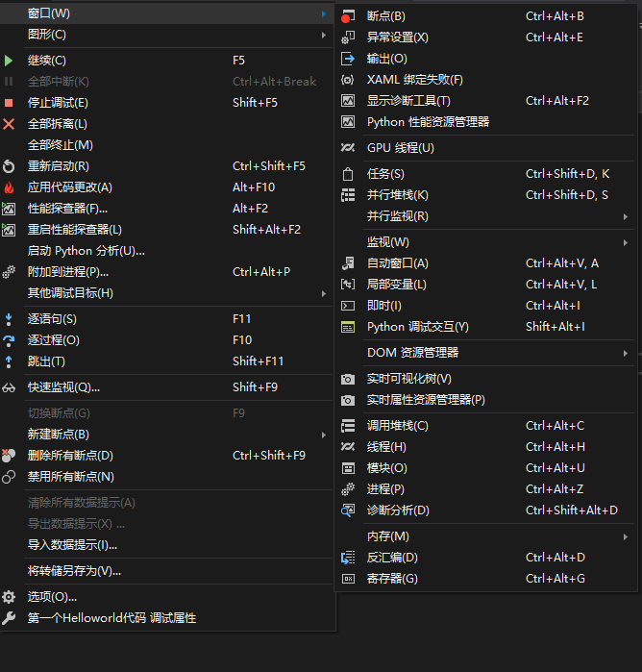Click the Ctrl+Shift+Alt+D shortcut text
Screen dimensions: 642x672
tap(572, 510)
